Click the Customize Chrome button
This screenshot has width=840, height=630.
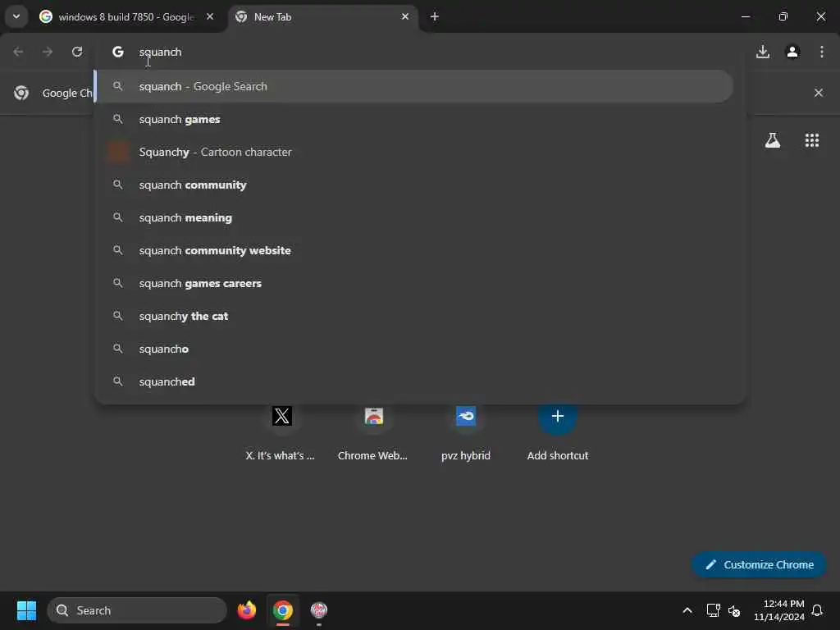click(x=759, y=564)
